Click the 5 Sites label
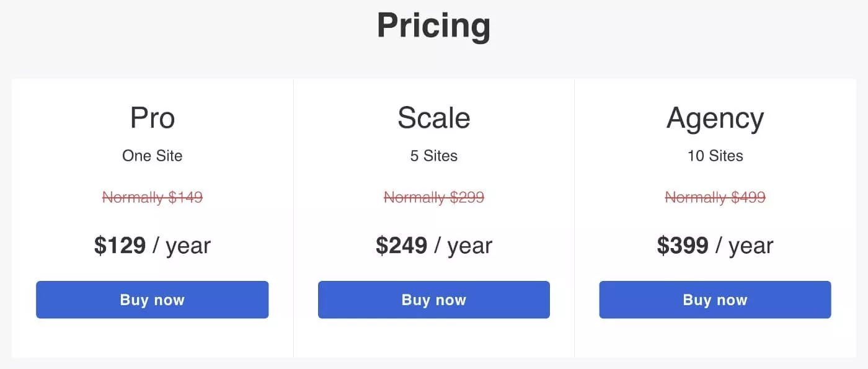 tap(434, 156)
